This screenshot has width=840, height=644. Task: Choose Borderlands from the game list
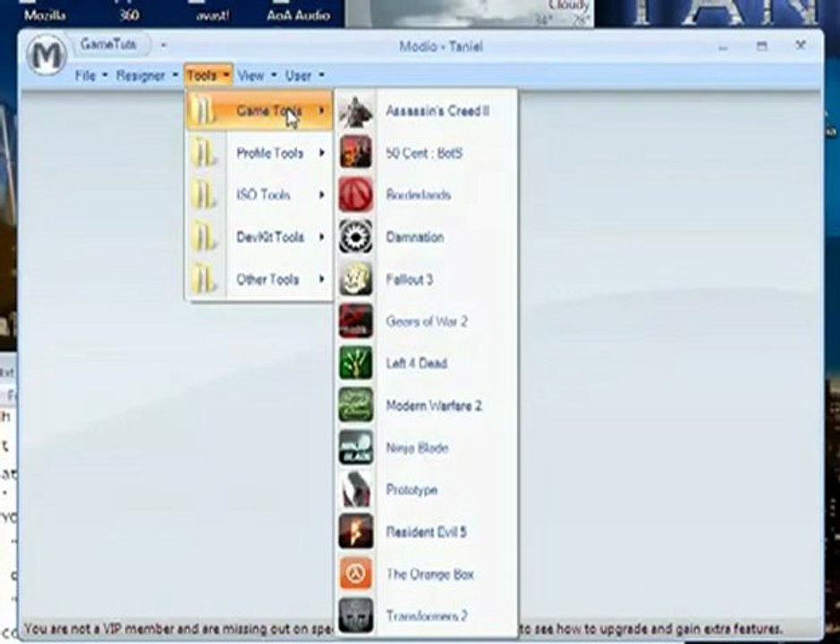pos(426,194)
